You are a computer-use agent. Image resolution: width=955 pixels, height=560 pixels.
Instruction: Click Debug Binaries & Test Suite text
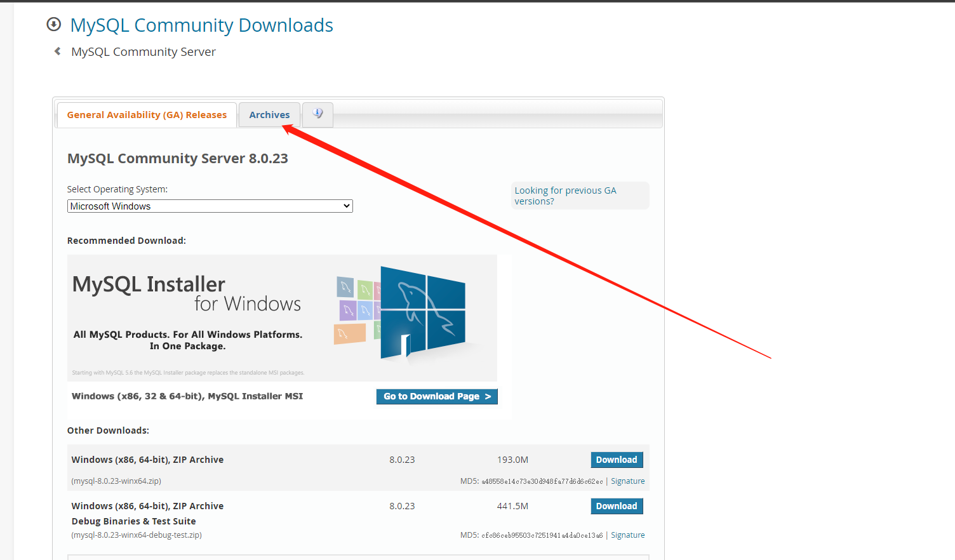[x=134, y=521]
